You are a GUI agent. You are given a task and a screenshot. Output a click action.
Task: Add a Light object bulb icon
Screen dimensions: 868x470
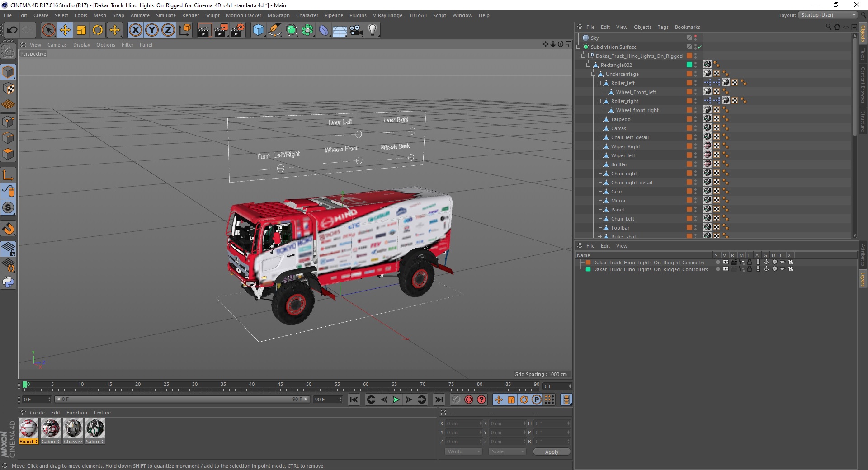click(373, 30)
